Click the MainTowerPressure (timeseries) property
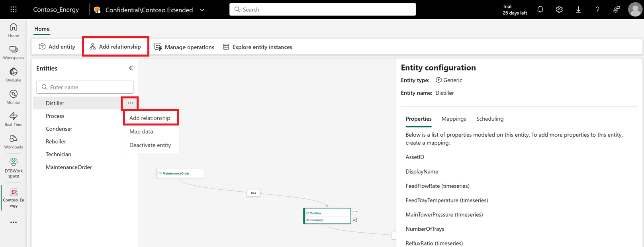This screenshot has height=247, width=644. [444, 214]
